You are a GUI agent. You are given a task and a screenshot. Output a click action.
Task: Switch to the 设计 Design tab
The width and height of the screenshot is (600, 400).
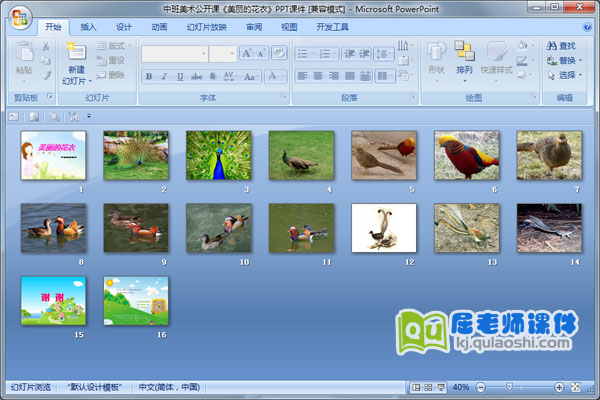124,27
